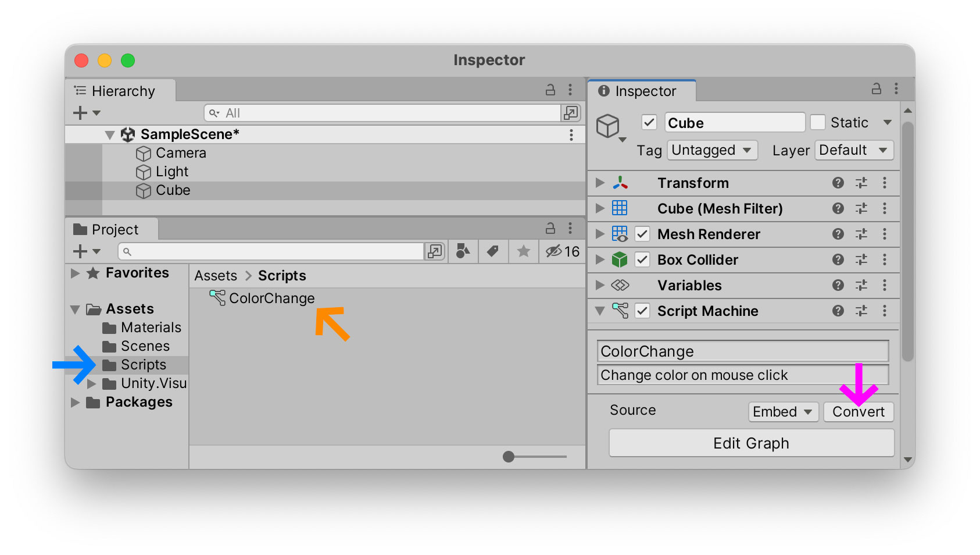Click the asset labels filter icon
The width and height of the screenshot is (980, 555).
(493, 251)
